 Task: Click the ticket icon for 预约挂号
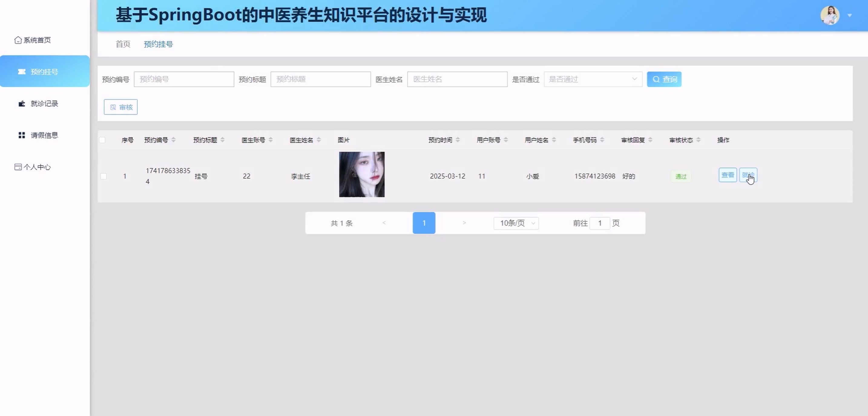click(22, 72)
